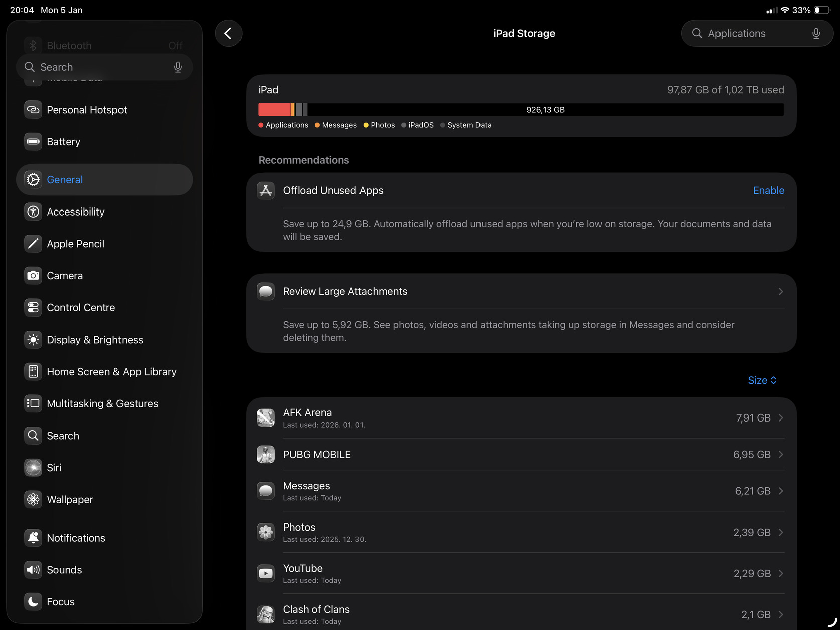Viewport: 840px width, 630px height.
Task: Tap the back arrow button
Action: [x=228, y=34]
